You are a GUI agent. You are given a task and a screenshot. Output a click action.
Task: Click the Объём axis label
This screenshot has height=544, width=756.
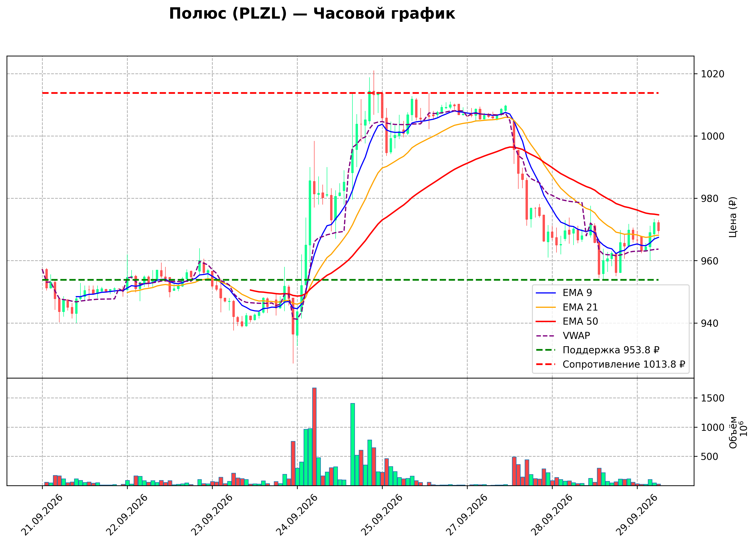click(x=733, y=432)
